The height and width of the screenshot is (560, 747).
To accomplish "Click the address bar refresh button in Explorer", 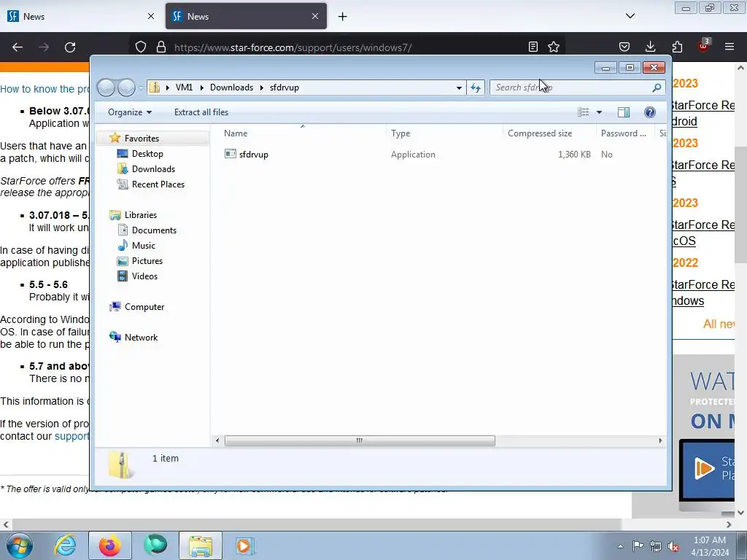I will pyautogui.click(x=476, y=87).
